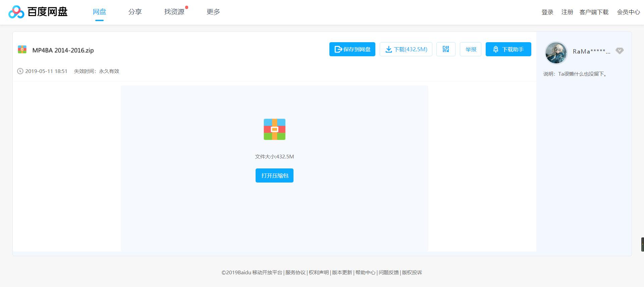
Task: Download the 432.5M file
Action: 406,49
